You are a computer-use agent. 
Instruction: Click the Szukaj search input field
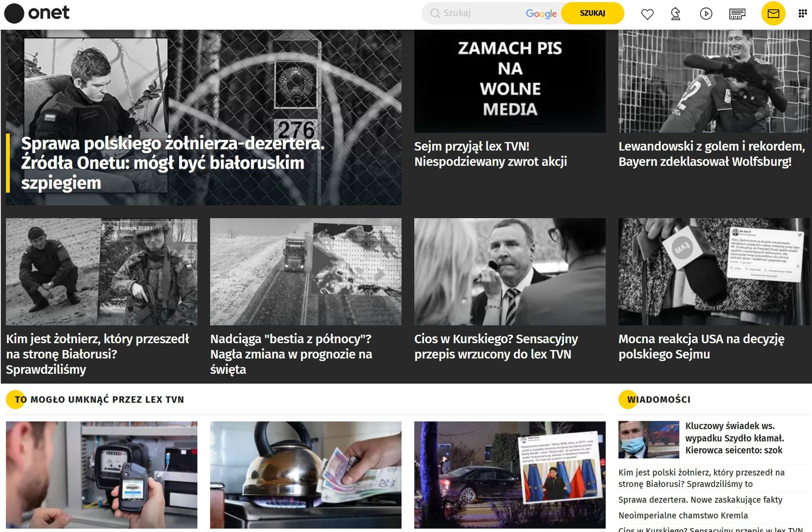point(483,13)
